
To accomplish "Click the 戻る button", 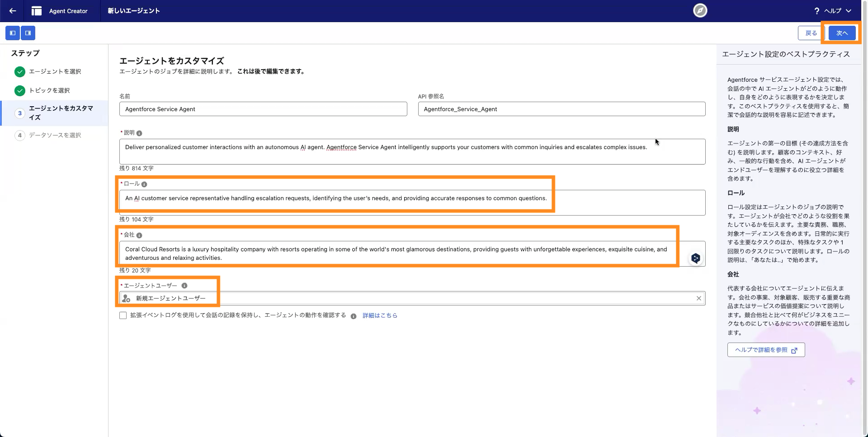I will pyautogui.click(x=811, y=33).
